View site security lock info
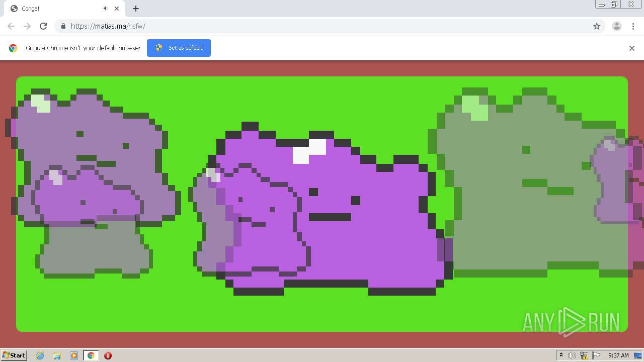Image resolution: width=644 pixels, height=362 pixels. point(63,26)
